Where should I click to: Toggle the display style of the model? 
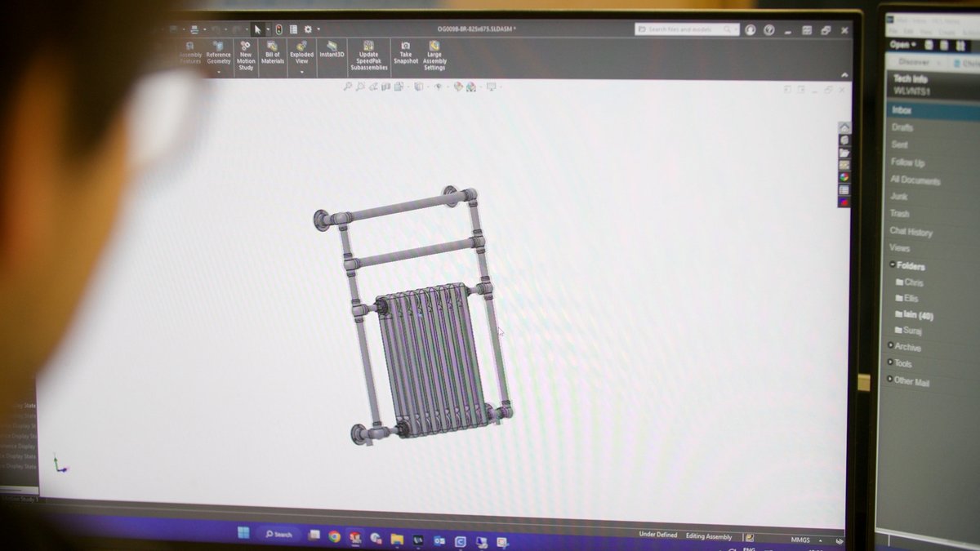[x=420, y=87]
